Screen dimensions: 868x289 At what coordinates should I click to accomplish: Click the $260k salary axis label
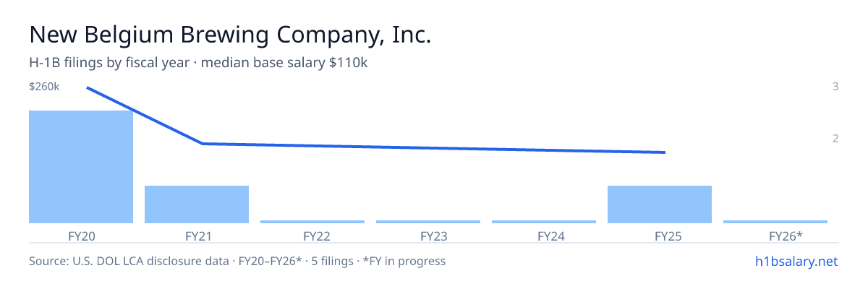coord(44,87)
